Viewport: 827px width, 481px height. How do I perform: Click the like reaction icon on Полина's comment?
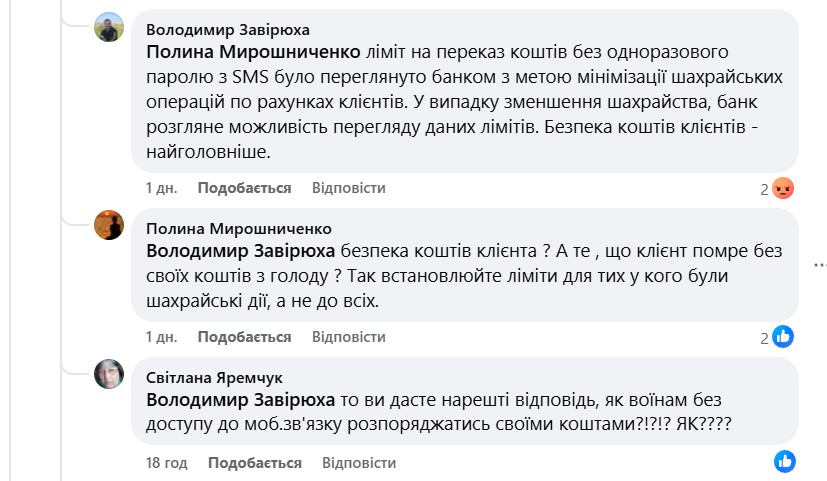pos(783,337)
